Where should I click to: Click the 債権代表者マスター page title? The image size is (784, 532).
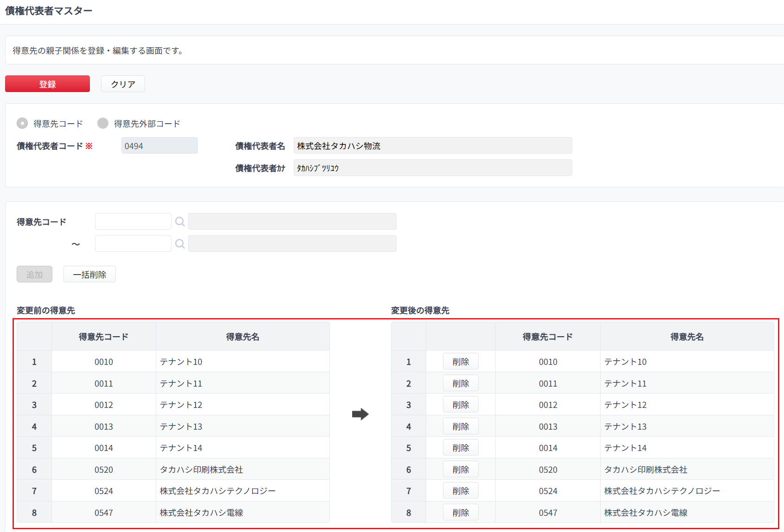tap(49, 11)
